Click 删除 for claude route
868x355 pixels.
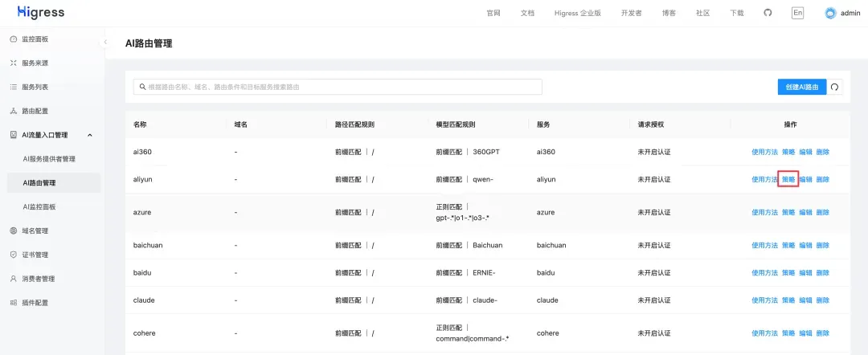tap(823, 300)
